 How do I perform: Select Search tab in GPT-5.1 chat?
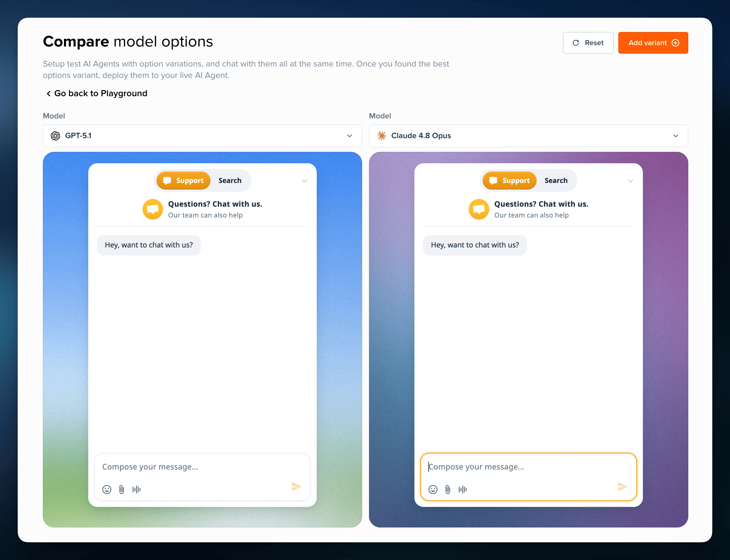[230, 180]
